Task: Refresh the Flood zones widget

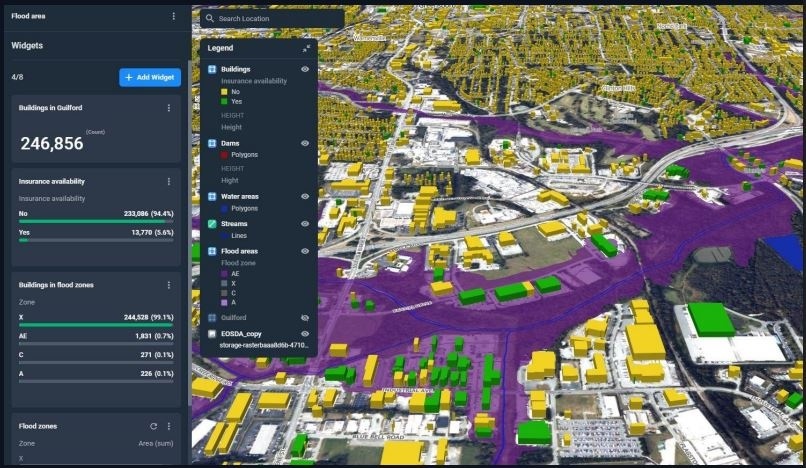Action: pyautogui.click(x=153, y=426)
